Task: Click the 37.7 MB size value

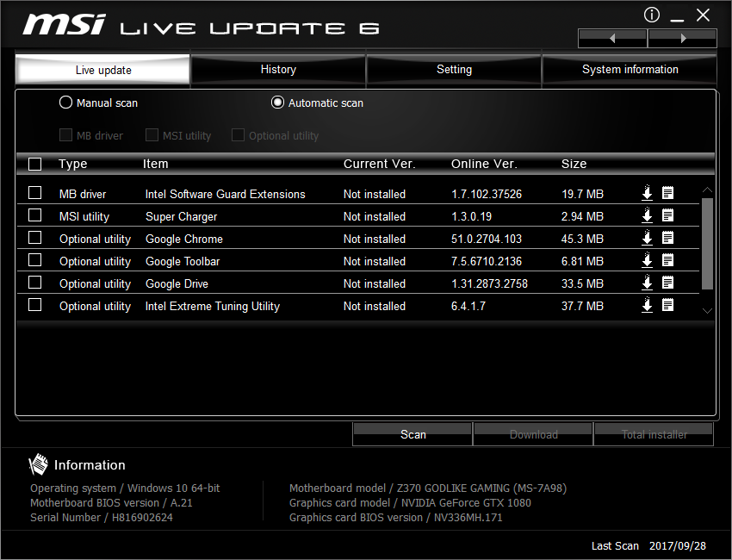Action: click(583, 307)
